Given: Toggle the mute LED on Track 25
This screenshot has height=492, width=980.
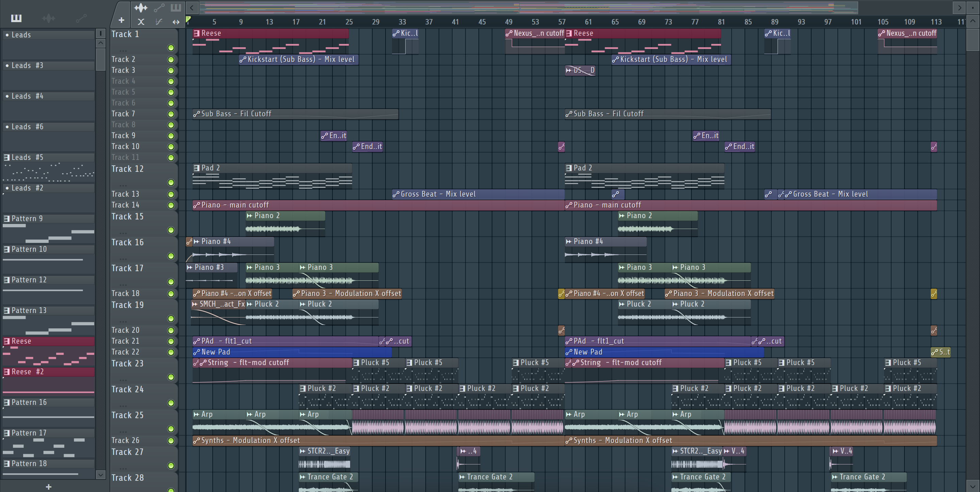Looking at the screenshot, I should coord(171,429).
